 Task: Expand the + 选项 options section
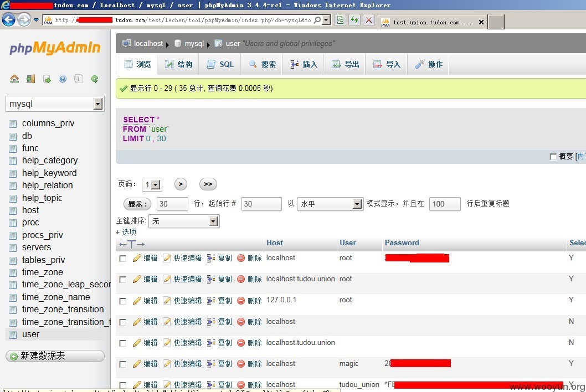point(126,232)
